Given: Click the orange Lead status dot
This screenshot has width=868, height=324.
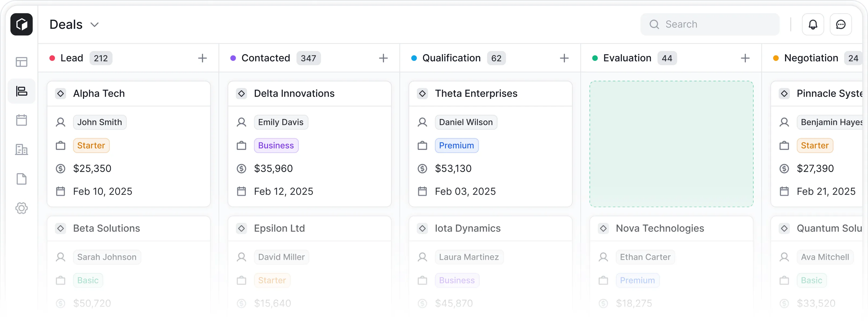Looking at the screenshot, I should [52, 58].
